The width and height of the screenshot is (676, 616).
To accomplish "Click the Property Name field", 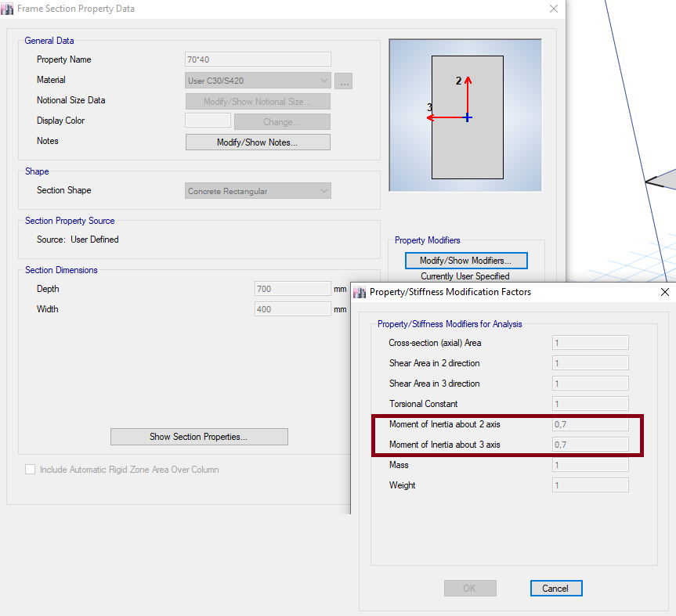I will 258,59.
